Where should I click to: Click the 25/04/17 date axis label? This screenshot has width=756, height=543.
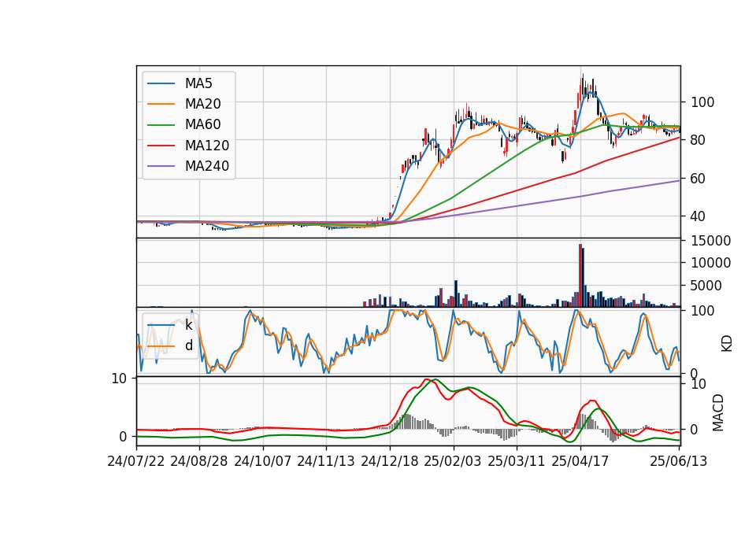coord(580,461)
